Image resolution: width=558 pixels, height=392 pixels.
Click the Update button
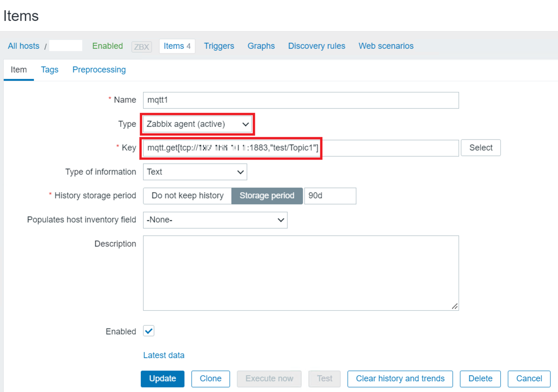[x=163, y=379]
